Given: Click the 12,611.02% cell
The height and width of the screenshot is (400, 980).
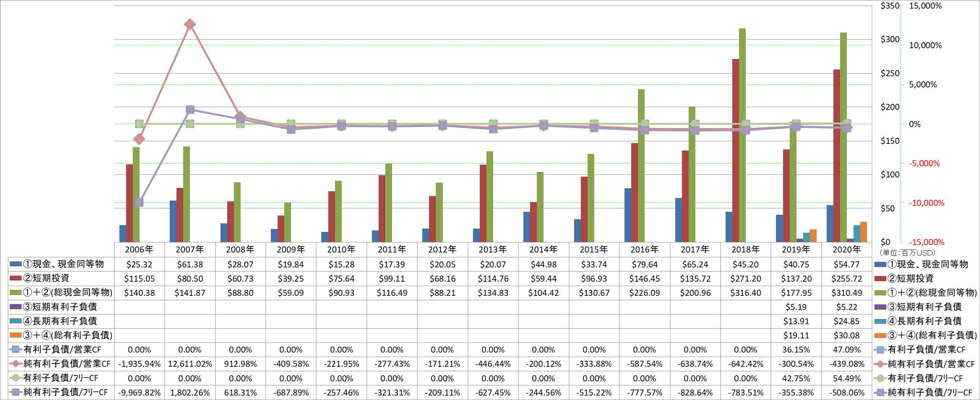Looking at the screenshot, I should (x=190, y=364).
